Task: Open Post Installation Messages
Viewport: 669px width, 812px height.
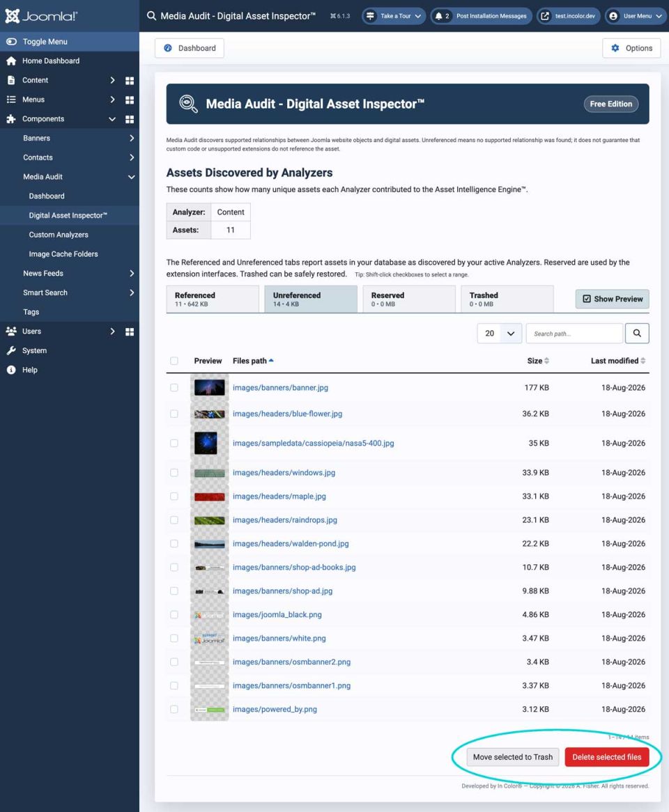Action: (482, 16)
